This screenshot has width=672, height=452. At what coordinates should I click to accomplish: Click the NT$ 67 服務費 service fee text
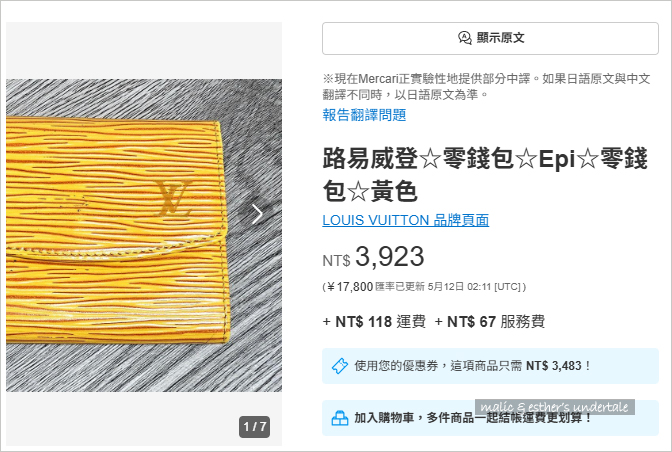point(489,322)
